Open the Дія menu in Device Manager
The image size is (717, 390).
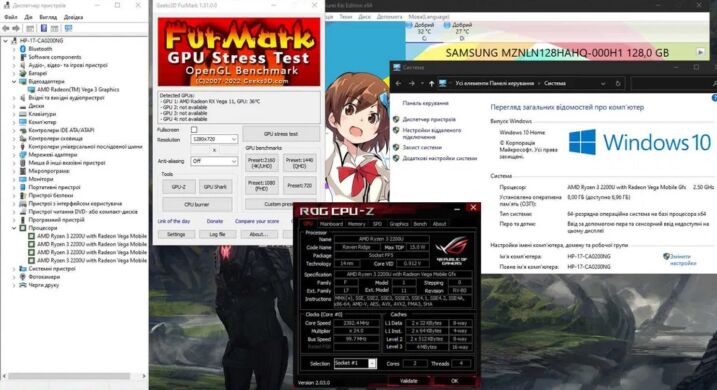click(x=28, y=17)
